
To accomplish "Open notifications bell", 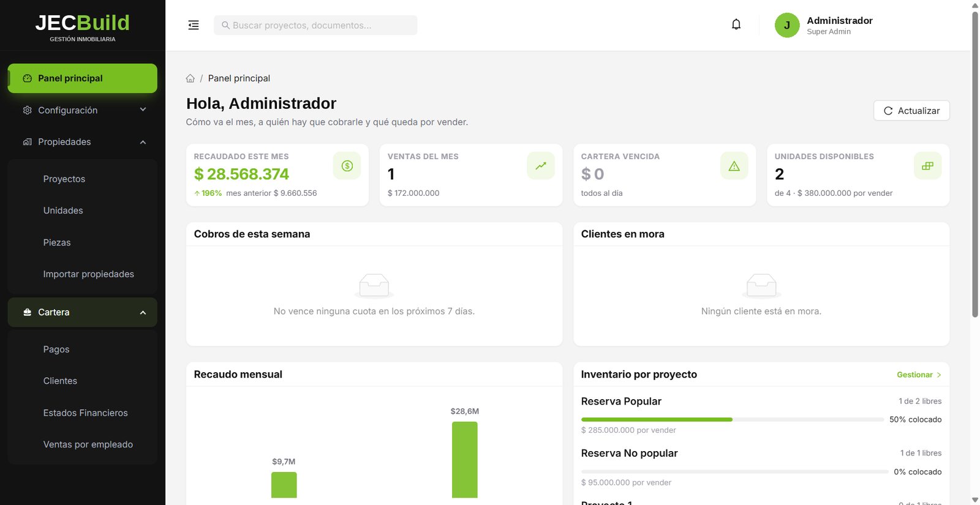I will (736, 24).
